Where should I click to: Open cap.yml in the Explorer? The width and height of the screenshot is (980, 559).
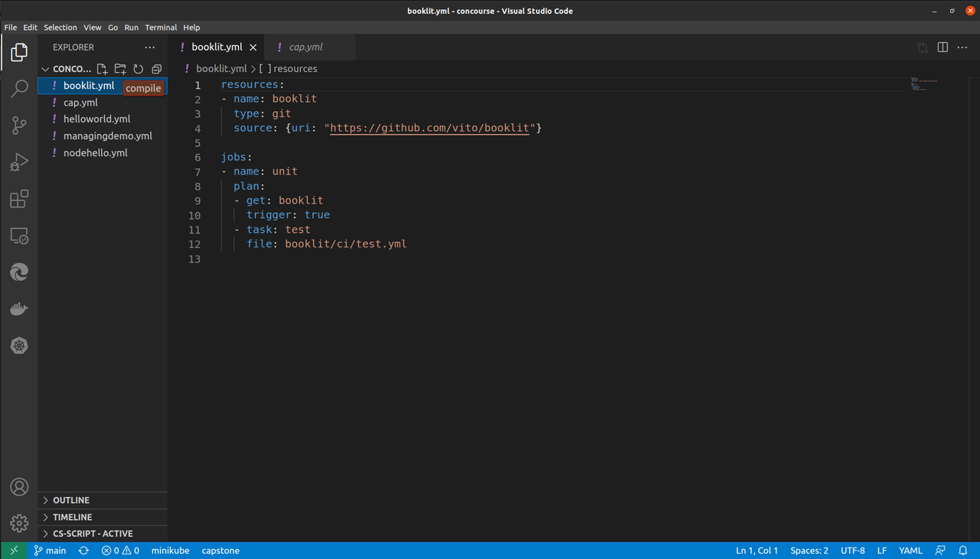tap(103, 103)
